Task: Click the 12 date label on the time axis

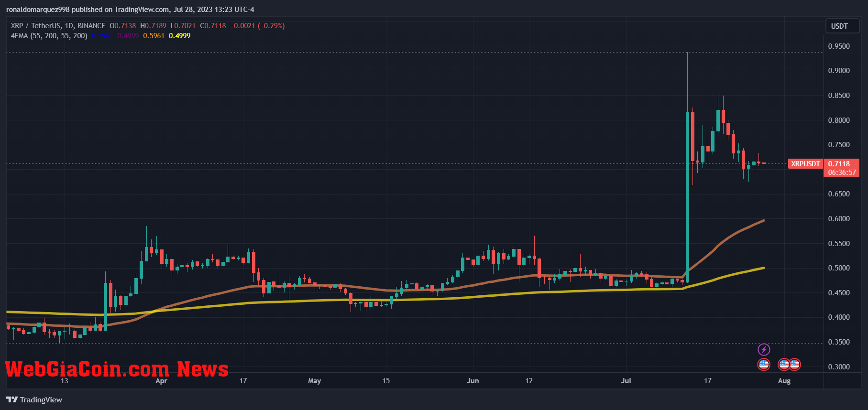Action: tap(529, 381)
